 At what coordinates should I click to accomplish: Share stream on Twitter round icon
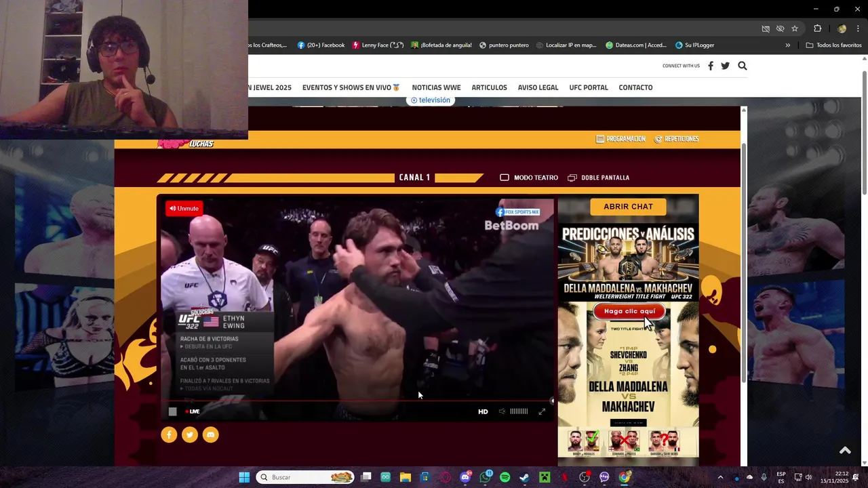[x=190, y=434]
